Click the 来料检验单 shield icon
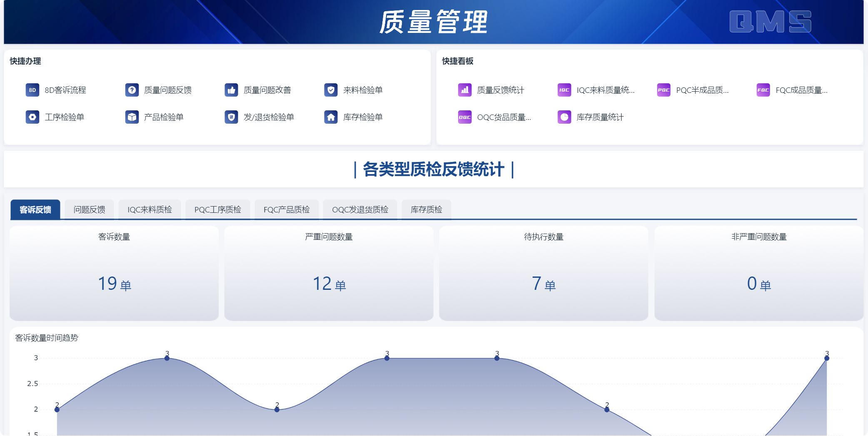868x436 pixels. tap(331, 90)
